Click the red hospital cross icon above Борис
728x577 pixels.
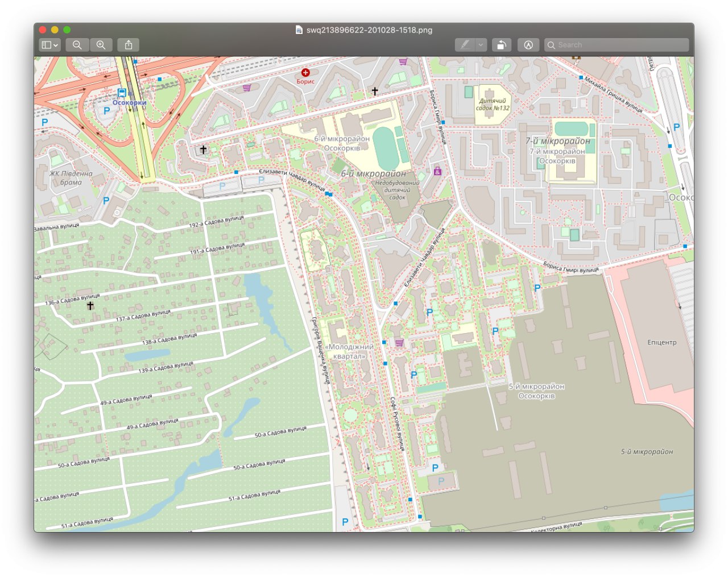305,72
